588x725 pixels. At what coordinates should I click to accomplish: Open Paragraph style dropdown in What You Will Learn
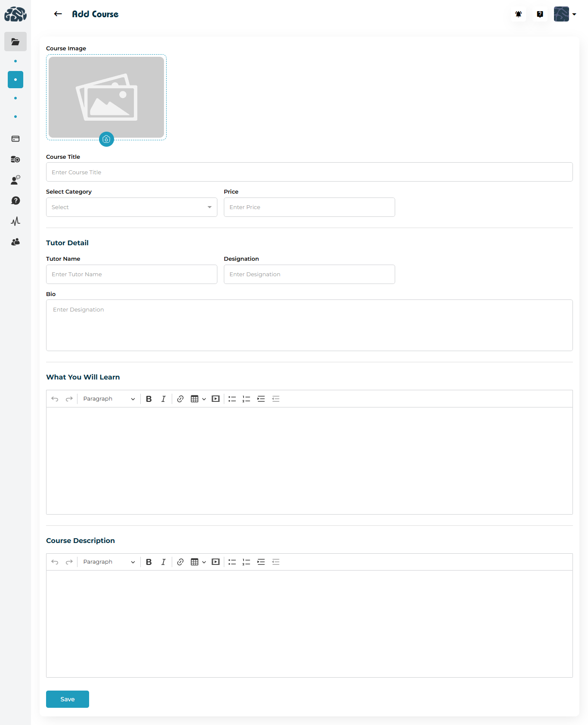108,399
